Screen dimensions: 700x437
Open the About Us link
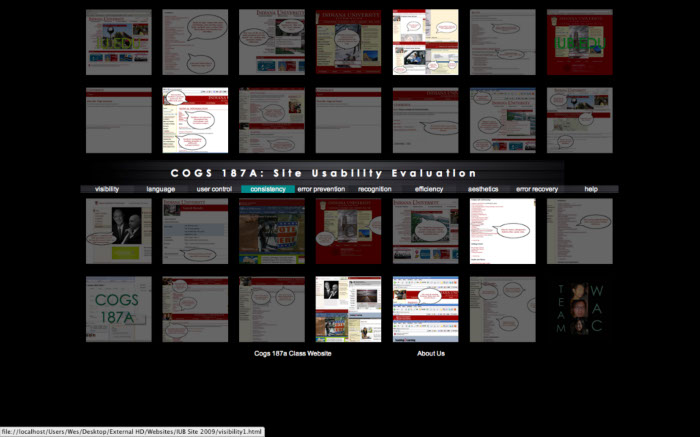431,353
